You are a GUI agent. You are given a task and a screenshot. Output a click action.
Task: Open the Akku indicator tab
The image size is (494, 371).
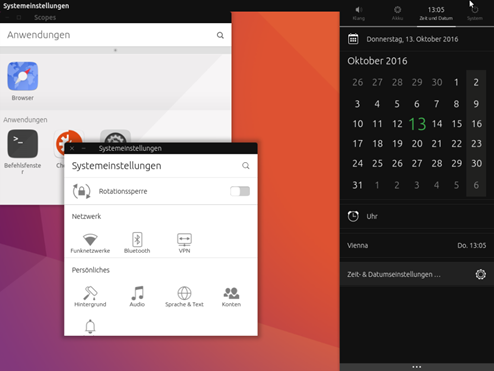(x=397, y=13)
